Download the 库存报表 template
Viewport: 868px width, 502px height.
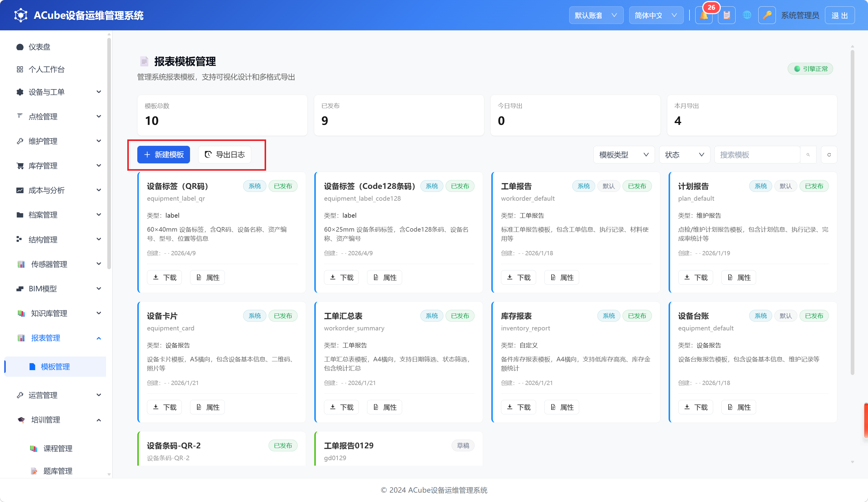click(518, 407)
